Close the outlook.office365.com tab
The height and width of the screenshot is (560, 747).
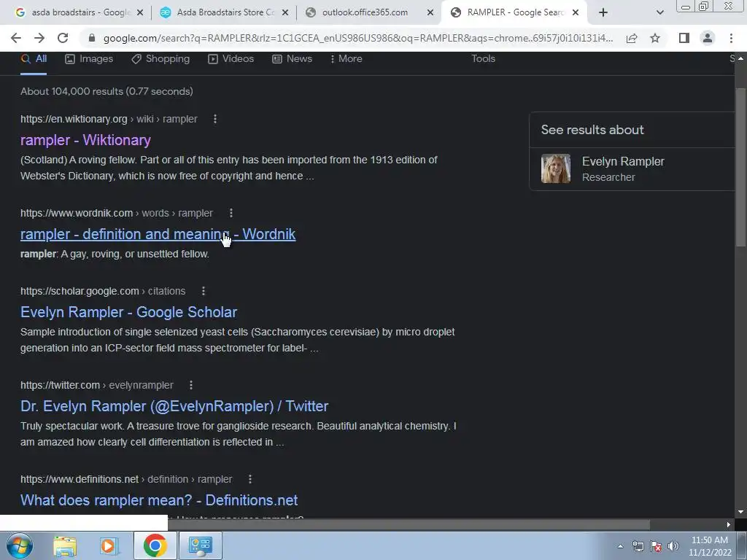430,13
